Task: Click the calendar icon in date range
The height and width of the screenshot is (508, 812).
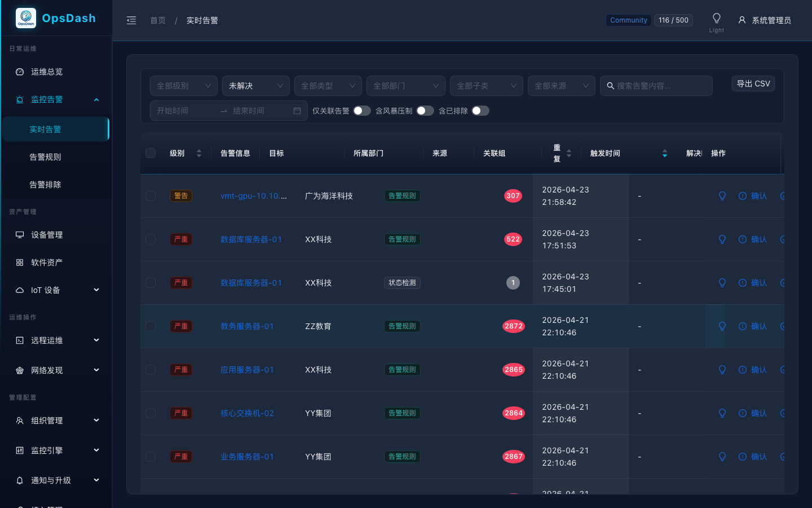Action: point(297,111)
